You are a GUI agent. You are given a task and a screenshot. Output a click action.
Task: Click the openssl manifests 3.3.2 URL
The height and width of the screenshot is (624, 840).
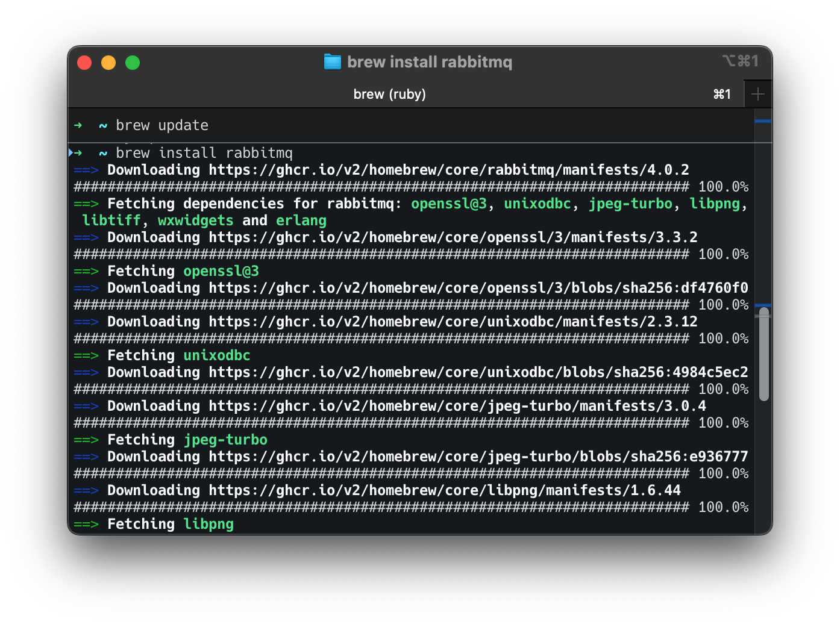pyautogui.click(x=453, y=237)
